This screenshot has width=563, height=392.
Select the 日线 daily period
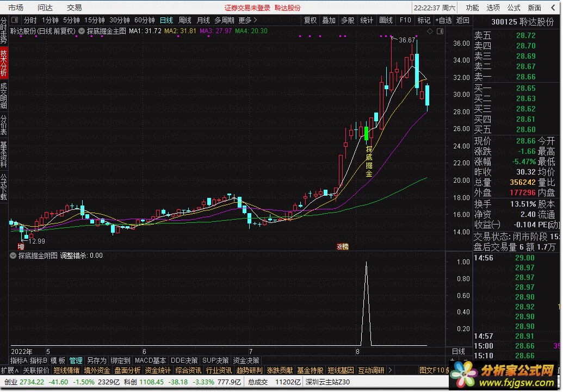pos(166,20)
